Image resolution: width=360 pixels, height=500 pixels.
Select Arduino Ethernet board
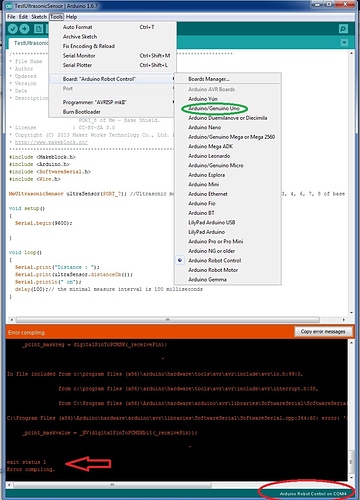(x=228, y=194)
